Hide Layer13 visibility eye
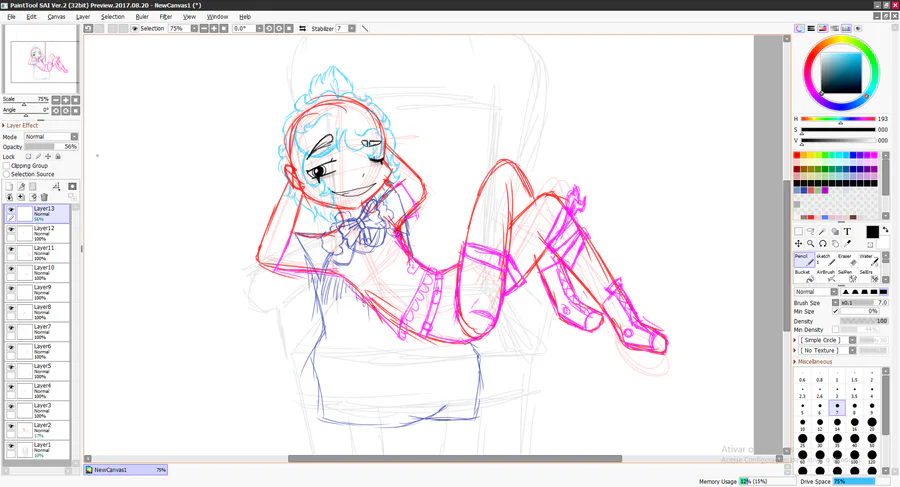The height and width of the screenshot is (487, 900). coord(11,210)
